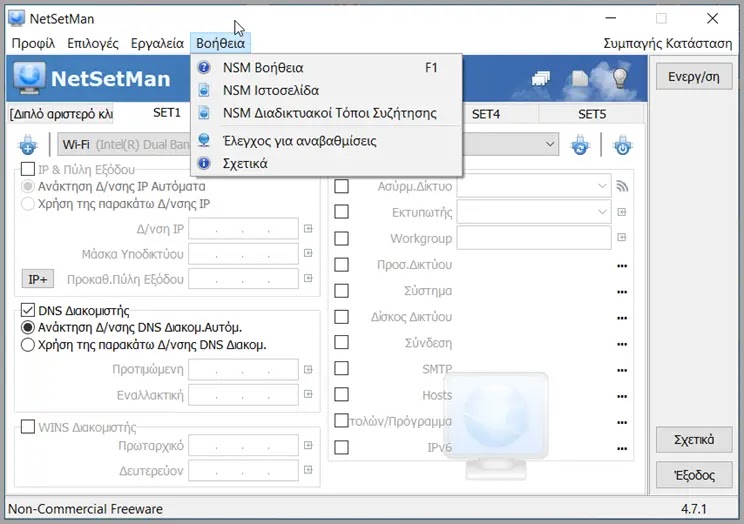The image size is (744, 524).
Task: Open IPv6 settings ellipsis
Action: (x=622, y=449)
